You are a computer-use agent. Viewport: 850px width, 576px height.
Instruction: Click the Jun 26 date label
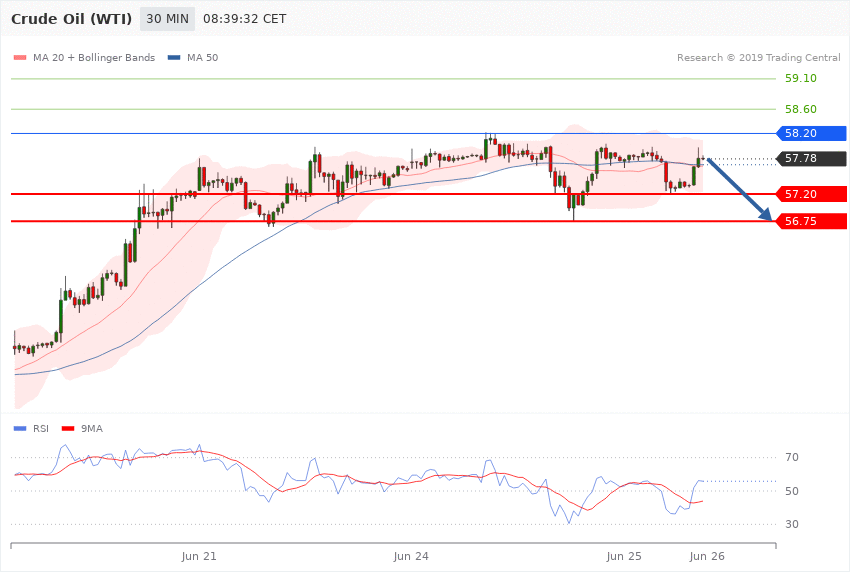tap(707, 556)
